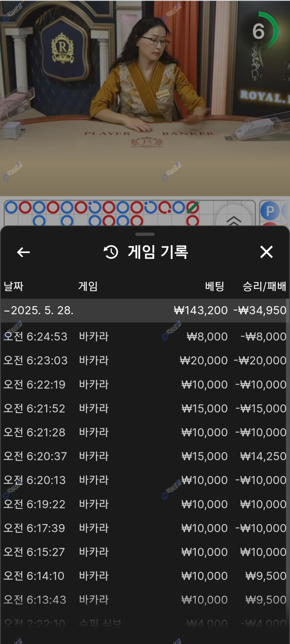
Task: Select the 게임 column header
Action: 88,286
